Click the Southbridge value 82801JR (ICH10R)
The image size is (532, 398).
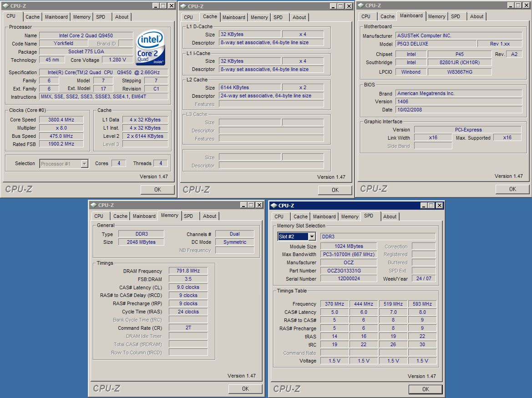tap(459, 62)
